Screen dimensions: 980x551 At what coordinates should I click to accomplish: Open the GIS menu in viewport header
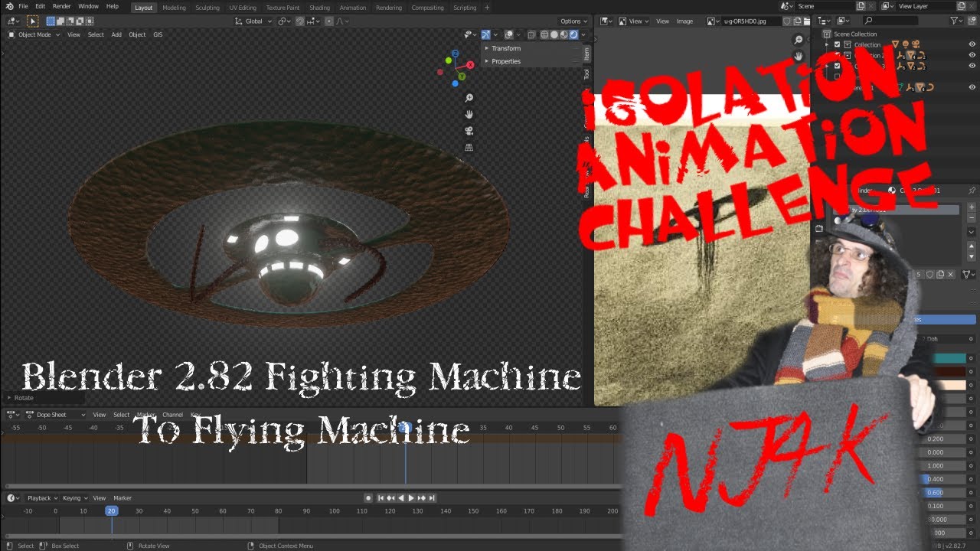coord(158,34)
